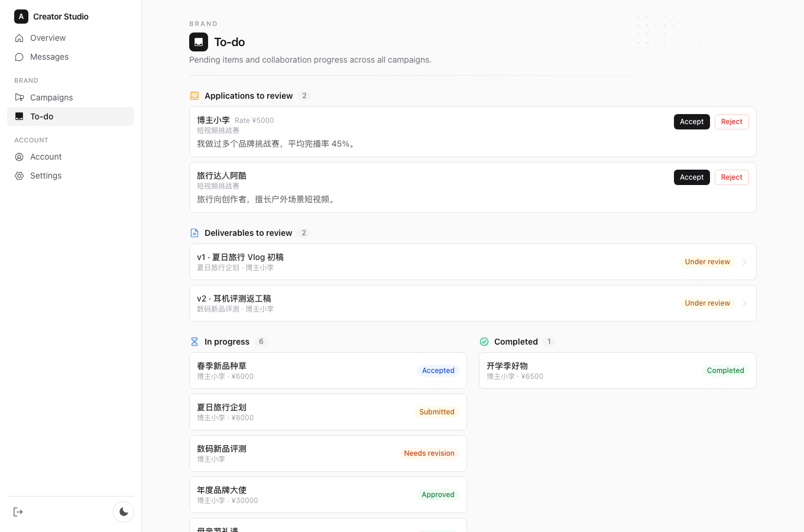Viewport: 804px width, 532px height.
Task: Click the Needs revision status badge
Action: [429, 453]
